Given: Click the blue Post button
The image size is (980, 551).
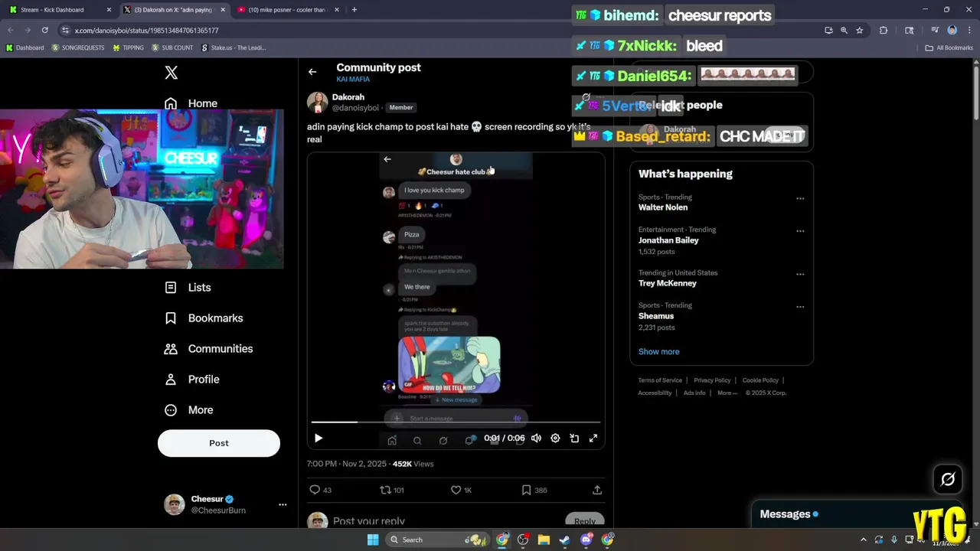Looking at the screenshot, I should 219,443.
